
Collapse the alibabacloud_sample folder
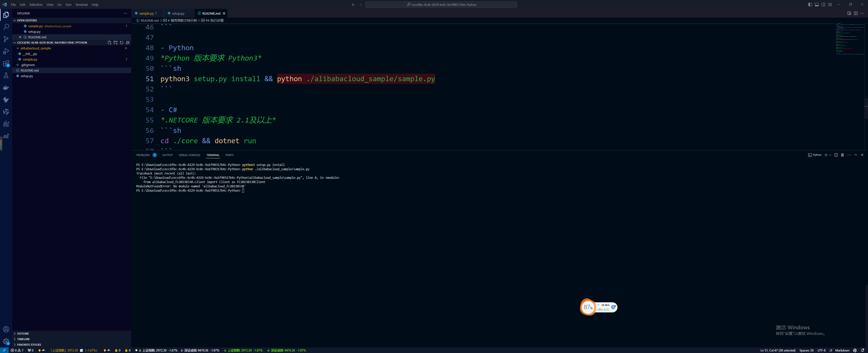point(18,48)
